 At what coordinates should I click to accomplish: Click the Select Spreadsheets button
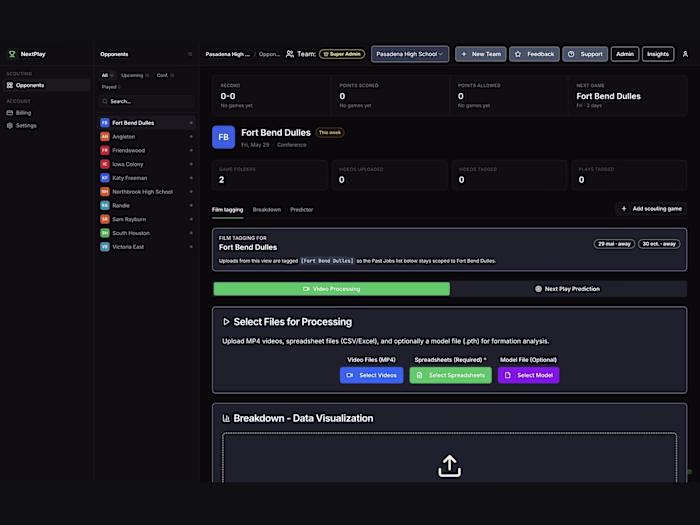(x=450, y=375)
